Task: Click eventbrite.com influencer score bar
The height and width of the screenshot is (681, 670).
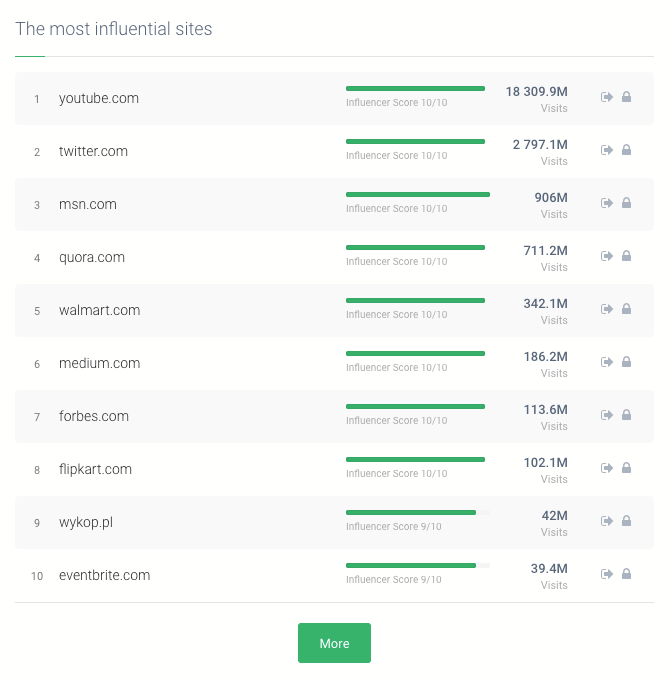Action: click(418, 565)
